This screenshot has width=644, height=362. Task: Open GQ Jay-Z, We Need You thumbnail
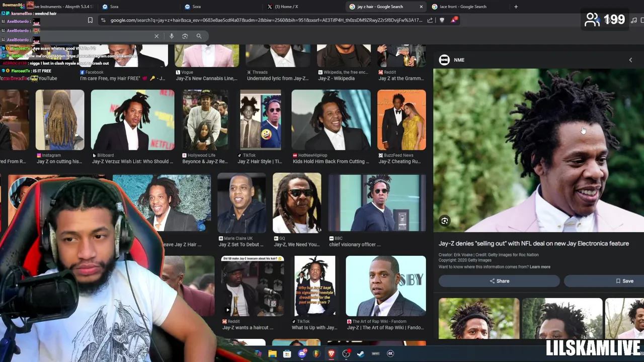pos(297,203)
